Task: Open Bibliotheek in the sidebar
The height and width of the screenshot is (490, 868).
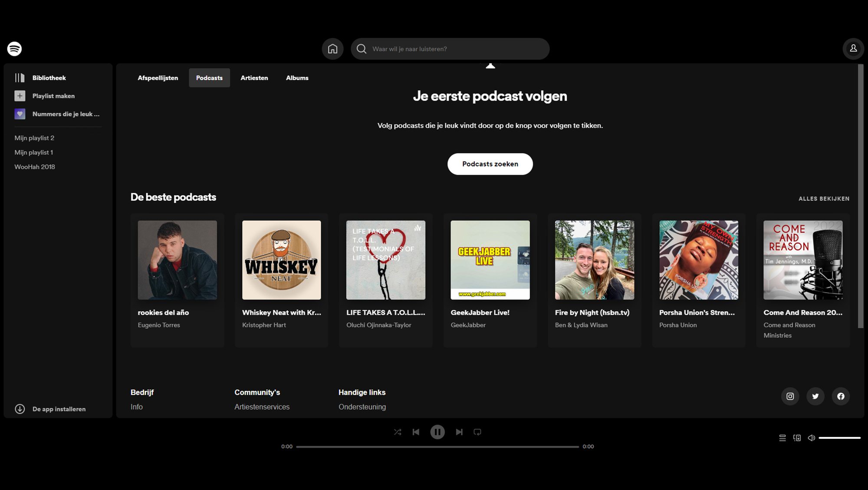Action: 49,78
